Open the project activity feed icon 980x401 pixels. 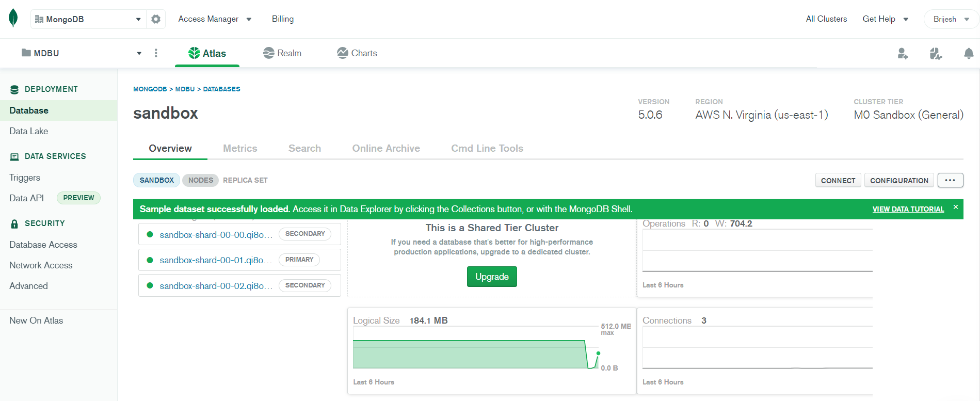[x=936, y=54]
